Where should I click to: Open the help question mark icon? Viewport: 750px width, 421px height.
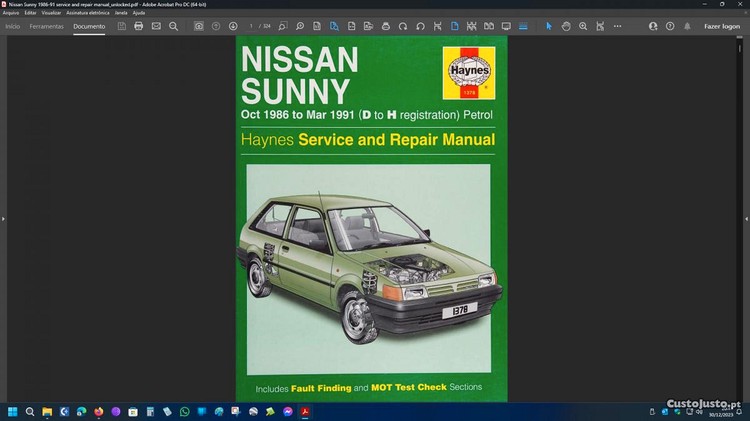click(670, 26)
